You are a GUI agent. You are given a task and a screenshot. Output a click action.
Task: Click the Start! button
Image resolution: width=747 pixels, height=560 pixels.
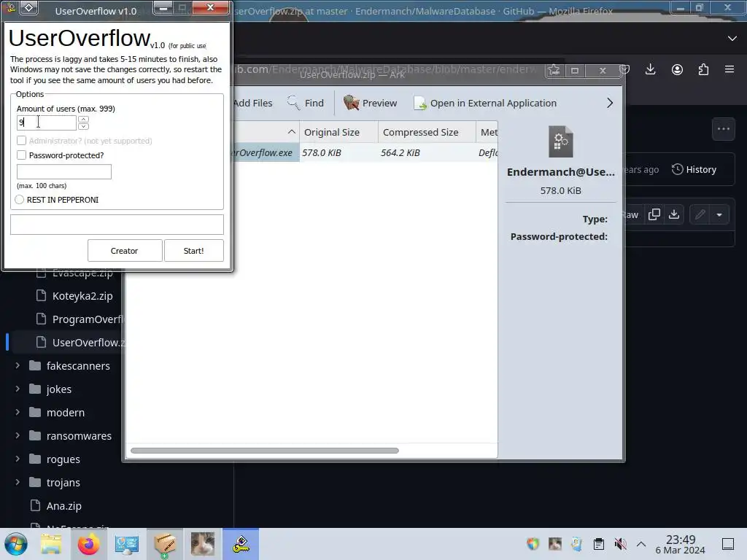tap(194, 251)
